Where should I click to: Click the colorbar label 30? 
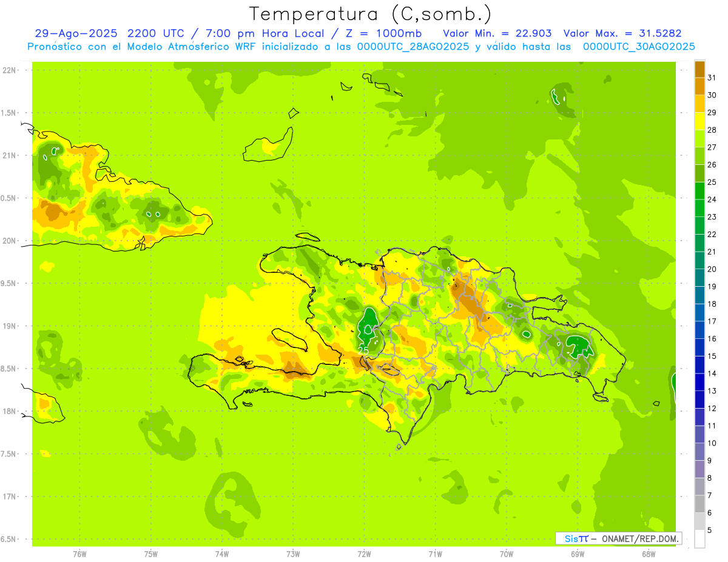point(712,95)
